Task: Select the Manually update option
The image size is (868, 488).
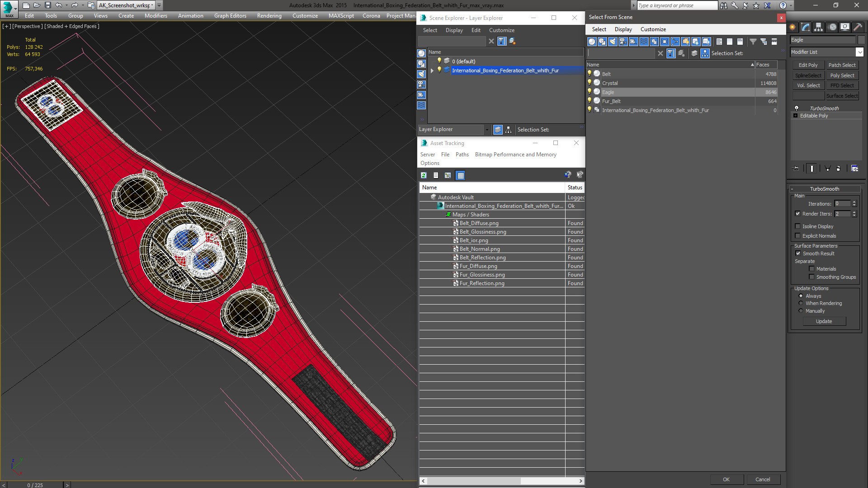Action: 801,311
